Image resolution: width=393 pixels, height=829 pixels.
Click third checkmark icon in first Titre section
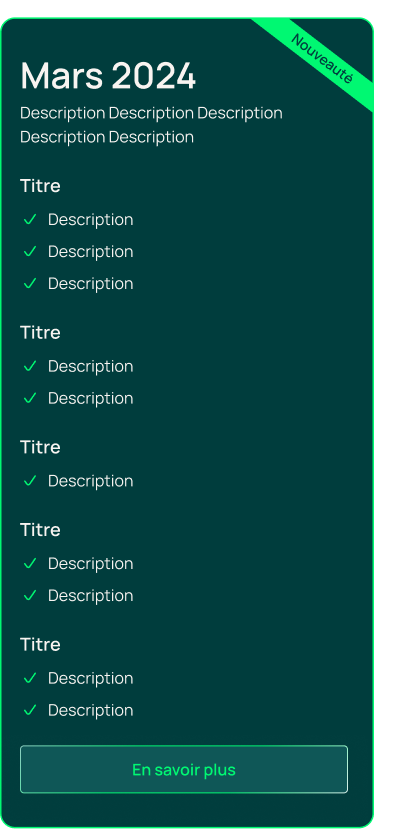pyautogui.click(x=30, y=283)
